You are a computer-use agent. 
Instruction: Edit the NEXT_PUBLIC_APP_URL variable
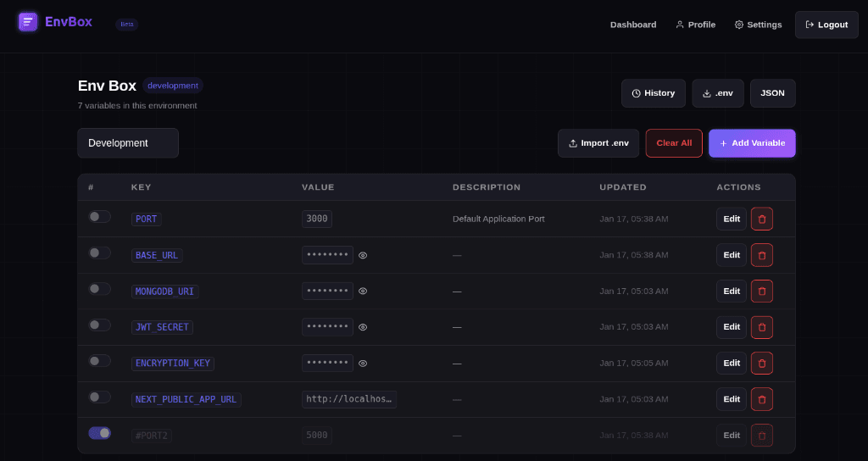[732, 399]
